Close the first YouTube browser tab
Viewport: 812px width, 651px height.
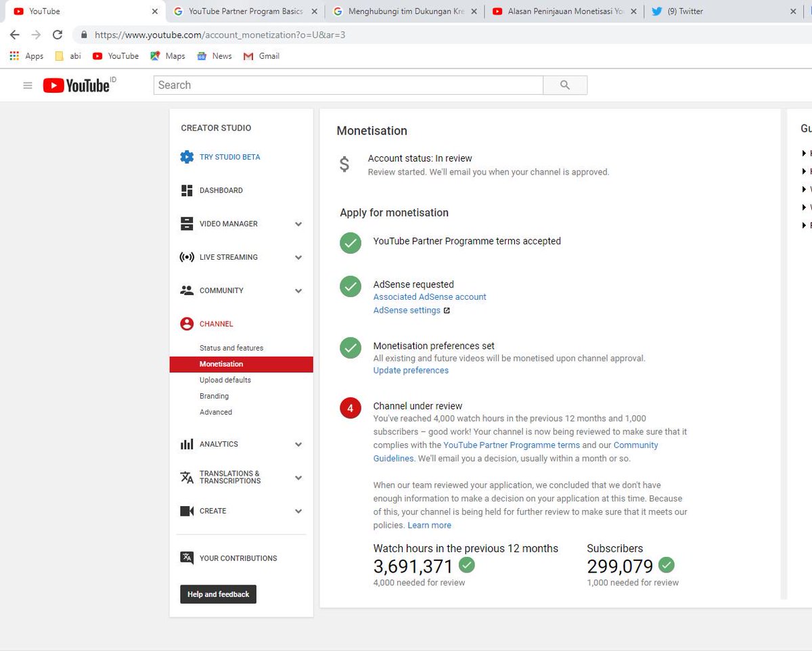pyautogui.click(x=155, y=12)
